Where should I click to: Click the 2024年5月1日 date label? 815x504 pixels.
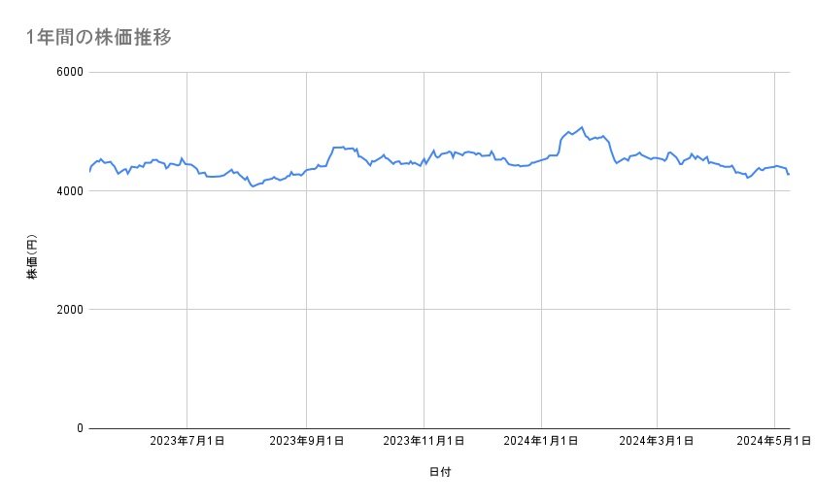coord(774,442)
